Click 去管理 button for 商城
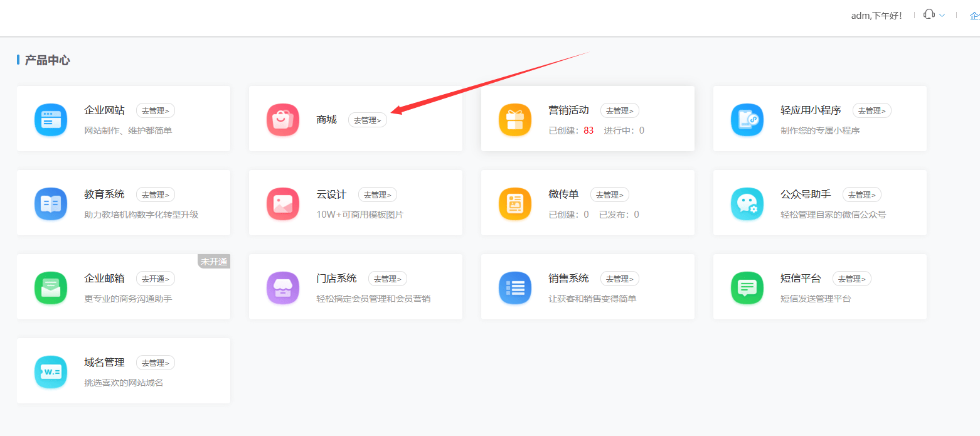 tap(368, 120)
